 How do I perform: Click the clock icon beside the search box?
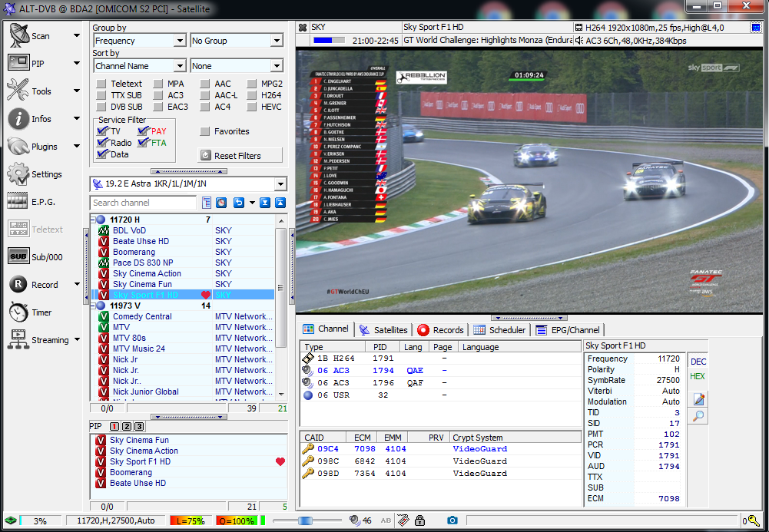(x=221, y=203)
